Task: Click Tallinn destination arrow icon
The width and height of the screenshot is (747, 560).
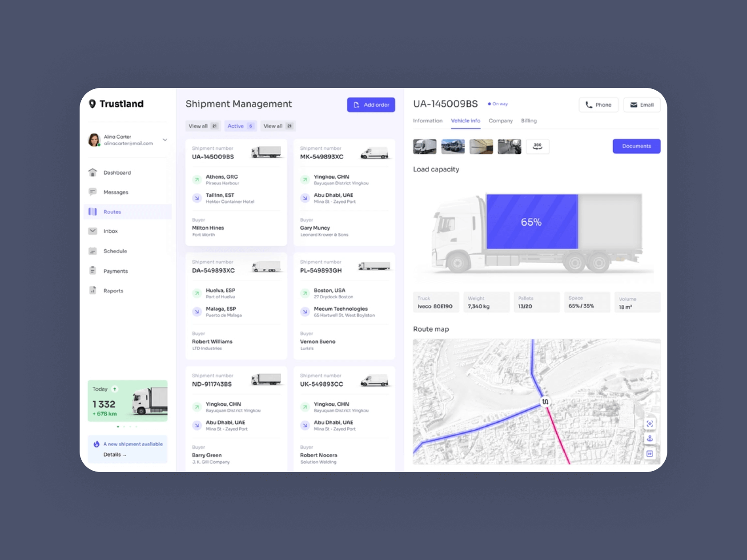Action: tap(197, 198)
